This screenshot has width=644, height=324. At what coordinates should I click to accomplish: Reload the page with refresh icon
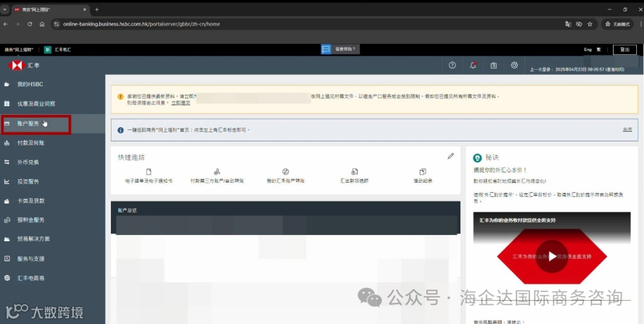(x=30, y=24)
